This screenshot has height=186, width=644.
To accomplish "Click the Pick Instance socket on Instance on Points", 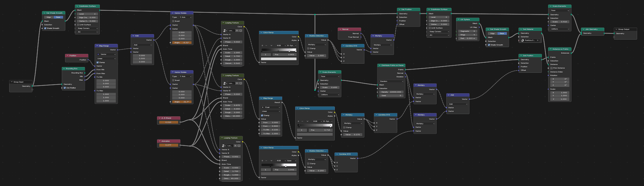I will click(x=548, y=68).
